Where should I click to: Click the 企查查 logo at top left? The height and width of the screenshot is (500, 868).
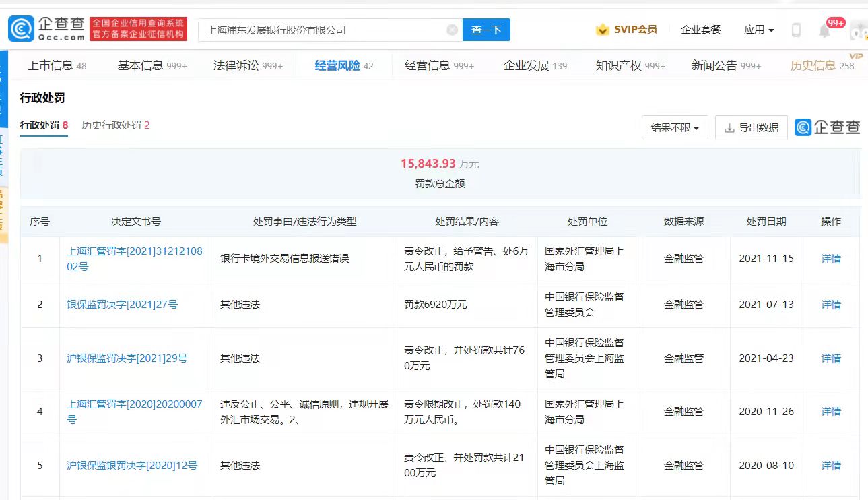pyautogui.click(x=46, y=29)
